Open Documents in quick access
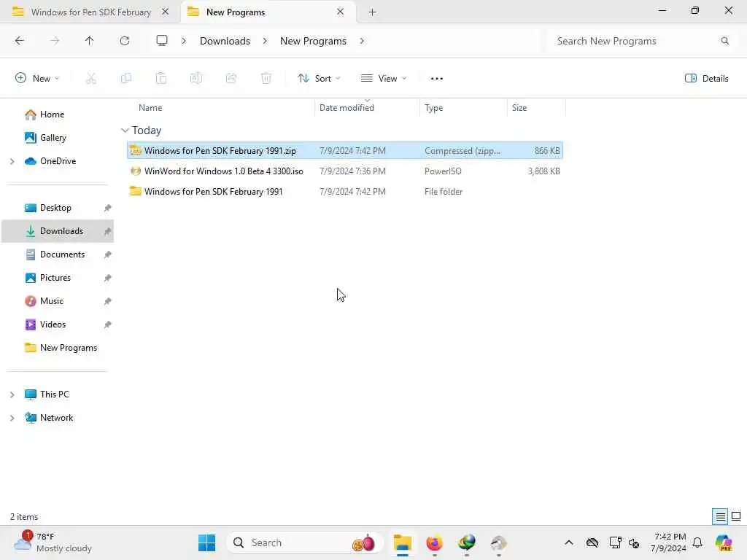The image size is (747, 560). [63, 254]
